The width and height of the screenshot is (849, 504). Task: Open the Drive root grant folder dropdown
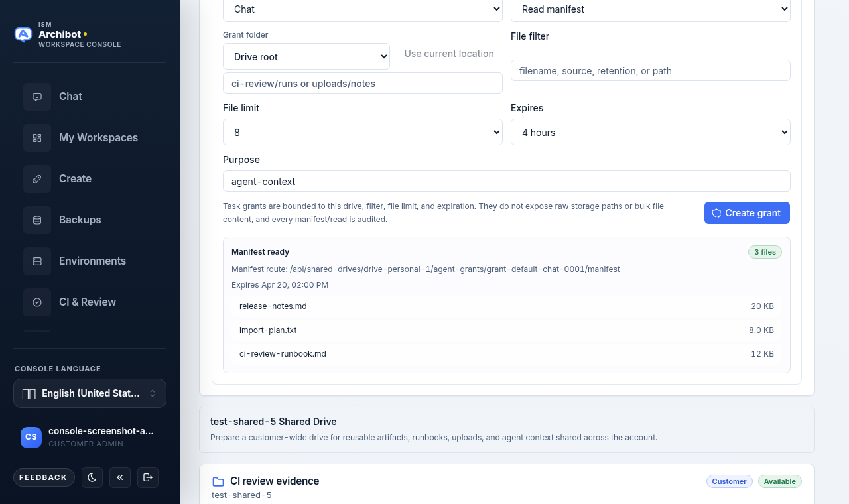tap(306, 56)
